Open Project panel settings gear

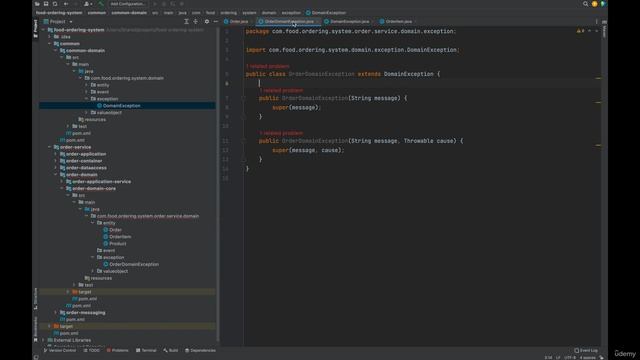click(207, 22)
